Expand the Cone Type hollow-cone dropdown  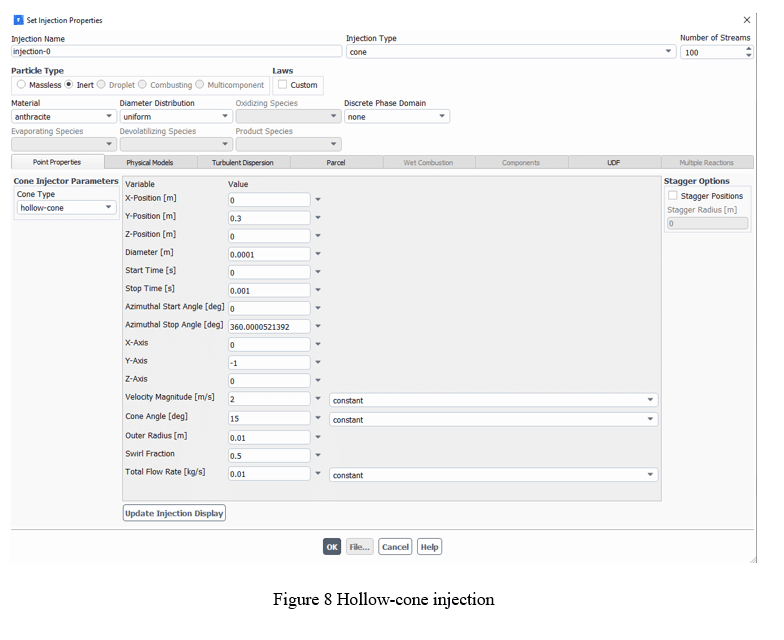coord(66,208)
